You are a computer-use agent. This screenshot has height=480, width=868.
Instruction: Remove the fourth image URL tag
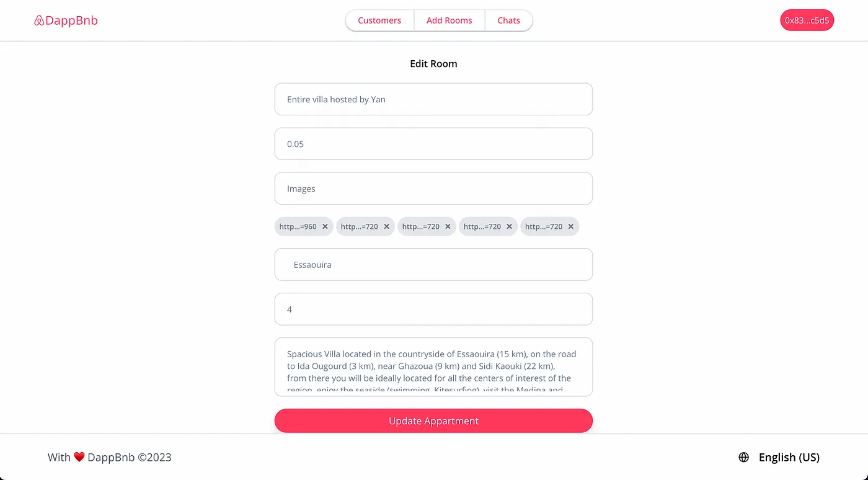coord(509,226)
